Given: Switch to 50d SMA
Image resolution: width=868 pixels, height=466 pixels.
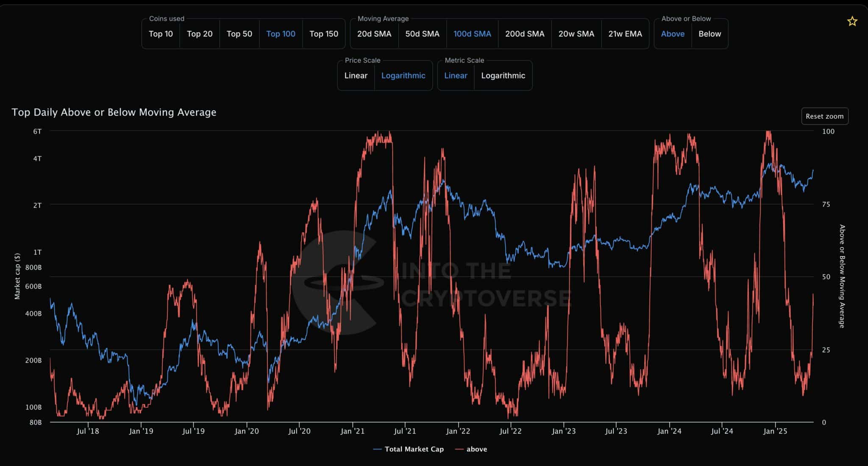Looking at the screenshot, I should (x=422, y=34).
